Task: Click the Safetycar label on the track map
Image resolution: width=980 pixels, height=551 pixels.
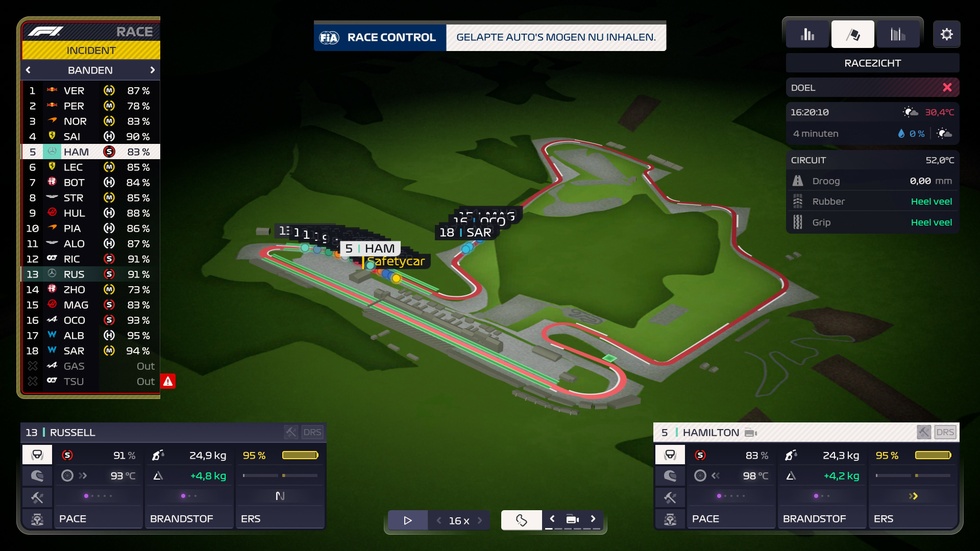Action: 395,261
